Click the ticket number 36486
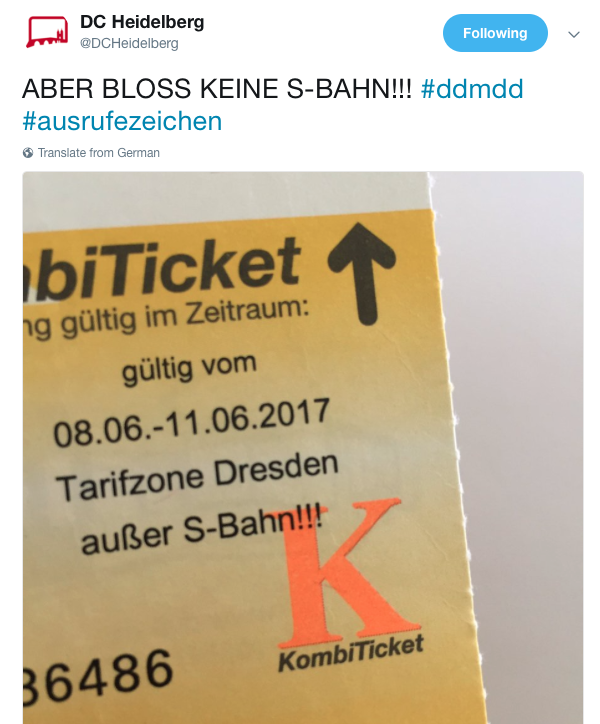The height and width of the screenshot is (724, 600). [x=98, y=678]
